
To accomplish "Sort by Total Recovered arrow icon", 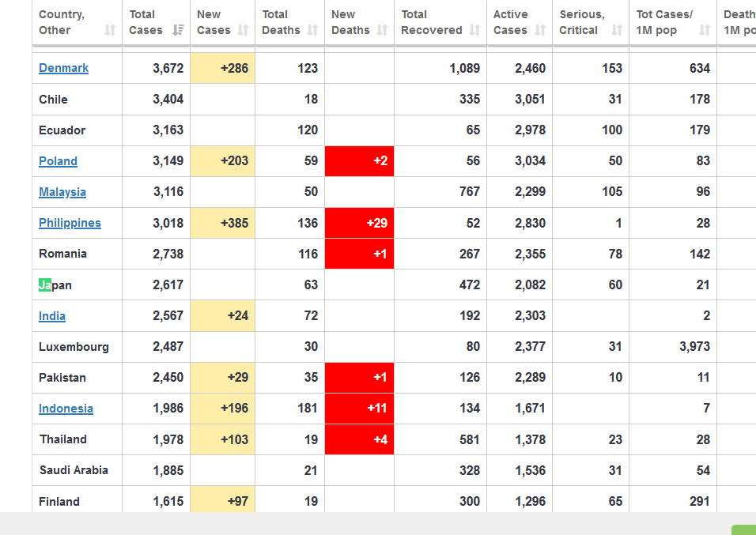I will (475, 30).
